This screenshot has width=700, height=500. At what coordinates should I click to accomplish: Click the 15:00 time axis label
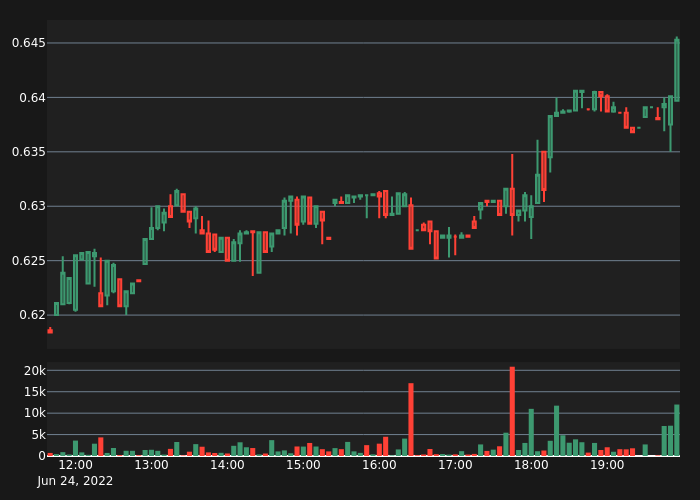[303, 465]
